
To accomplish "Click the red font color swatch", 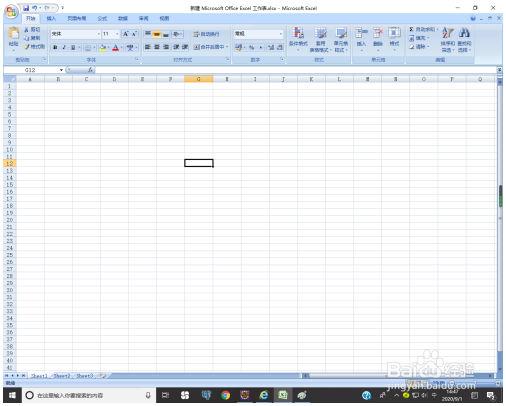I will pos(116,48).
